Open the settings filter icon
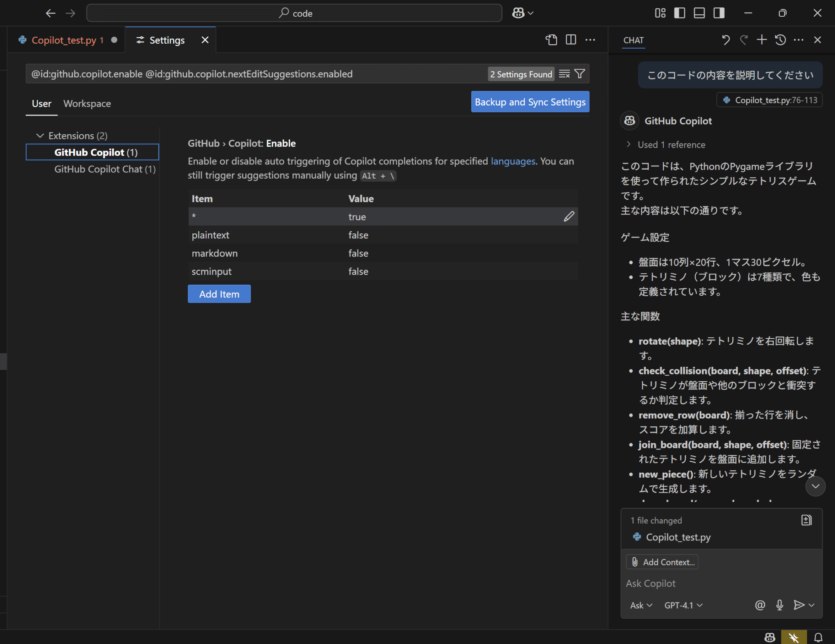The height and width of the screenshot is (644, 835). click(x=579, y=74)
